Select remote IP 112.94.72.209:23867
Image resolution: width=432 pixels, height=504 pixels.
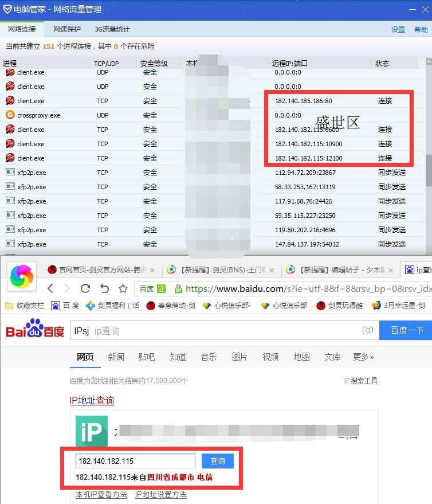305,173
